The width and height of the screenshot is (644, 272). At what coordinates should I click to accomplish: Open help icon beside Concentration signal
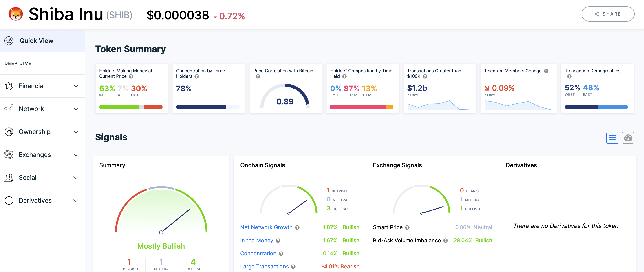click(x=281, y=254)
